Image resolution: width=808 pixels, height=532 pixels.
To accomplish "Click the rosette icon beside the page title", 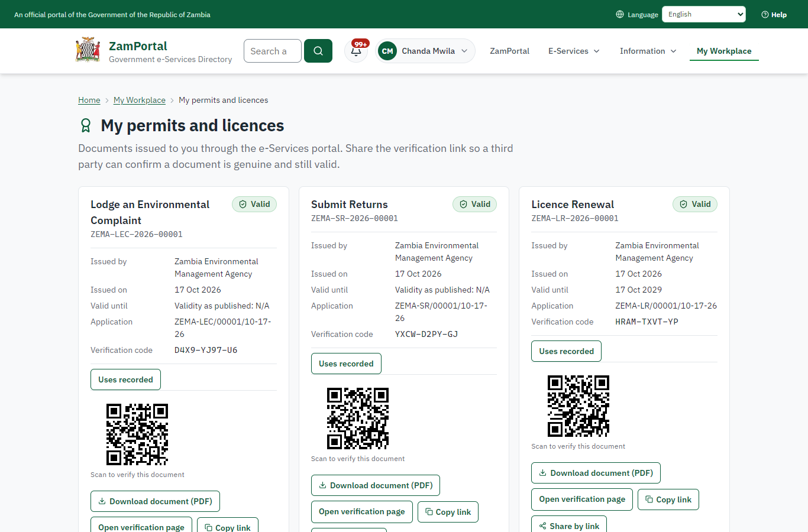I will [x=86, y=125].
